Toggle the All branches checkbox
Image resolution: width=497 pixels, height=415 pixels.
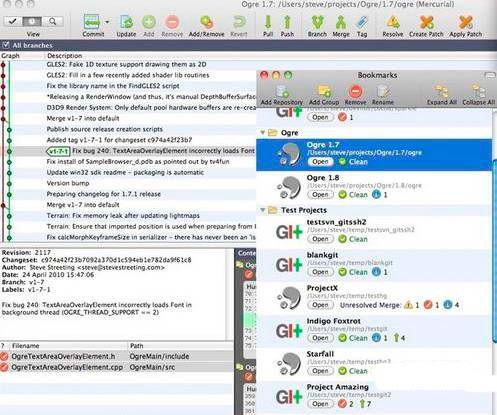point(6,45)
